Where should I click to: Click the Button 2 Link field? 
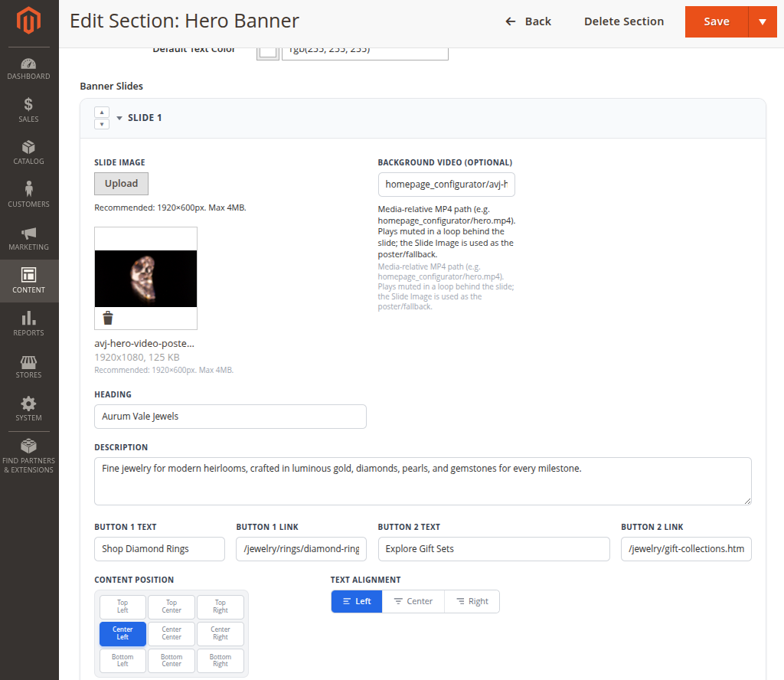point(686,549)
